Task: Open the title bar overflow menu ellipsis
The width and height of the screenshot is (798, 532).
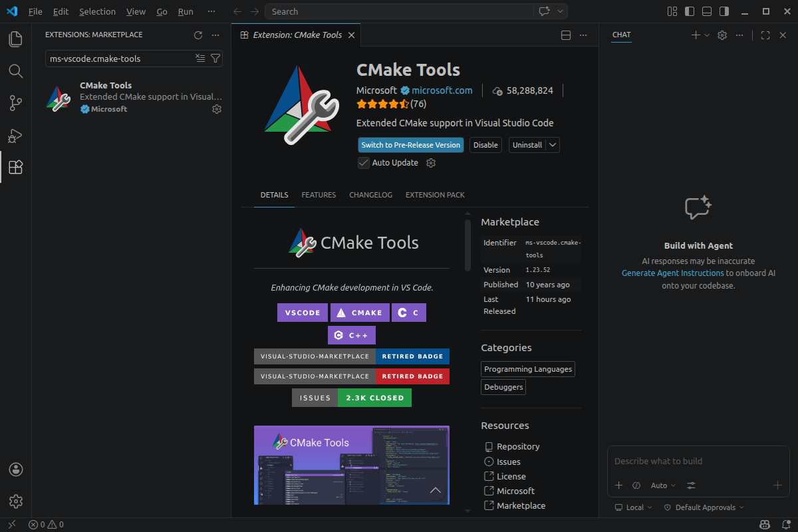Action: tap(211, 11)
